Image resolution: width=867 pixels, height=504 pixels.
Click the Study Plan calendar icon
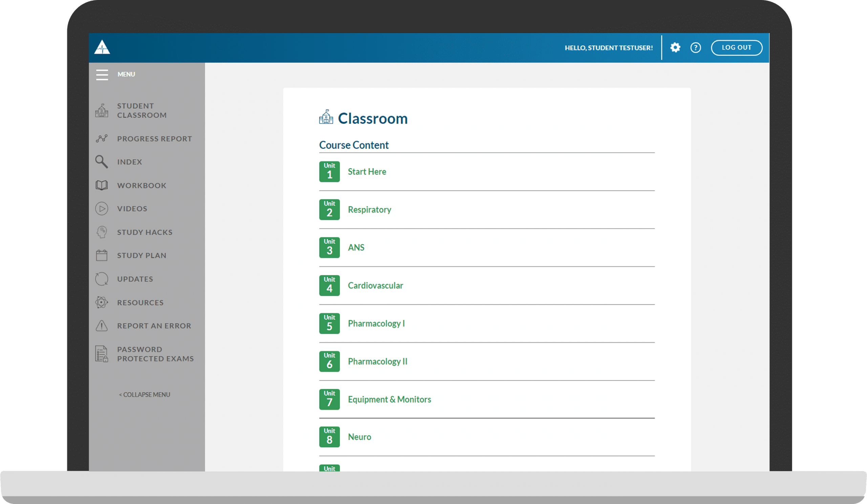coord(102,256)
